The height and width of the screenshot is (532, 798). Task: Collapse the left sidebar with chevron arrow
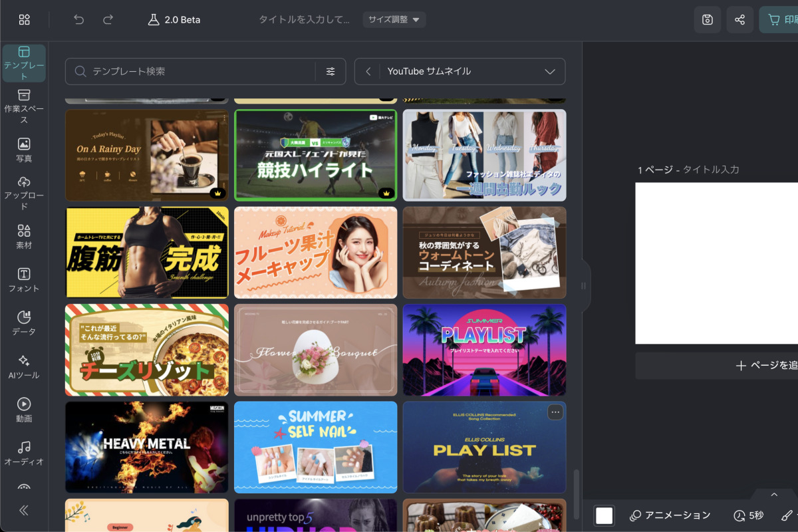click(23, 511)
